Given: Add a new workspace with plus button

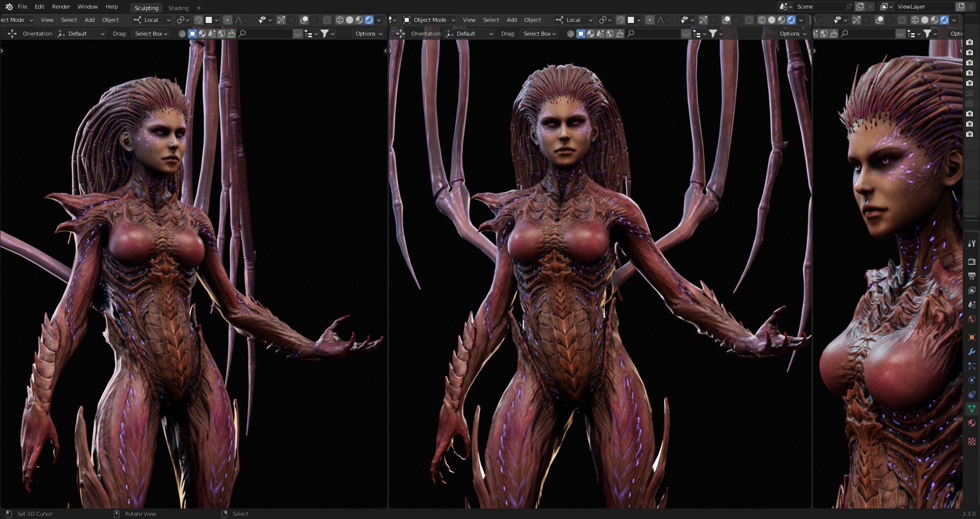Looking at the screenshot, I should (199, 8).
